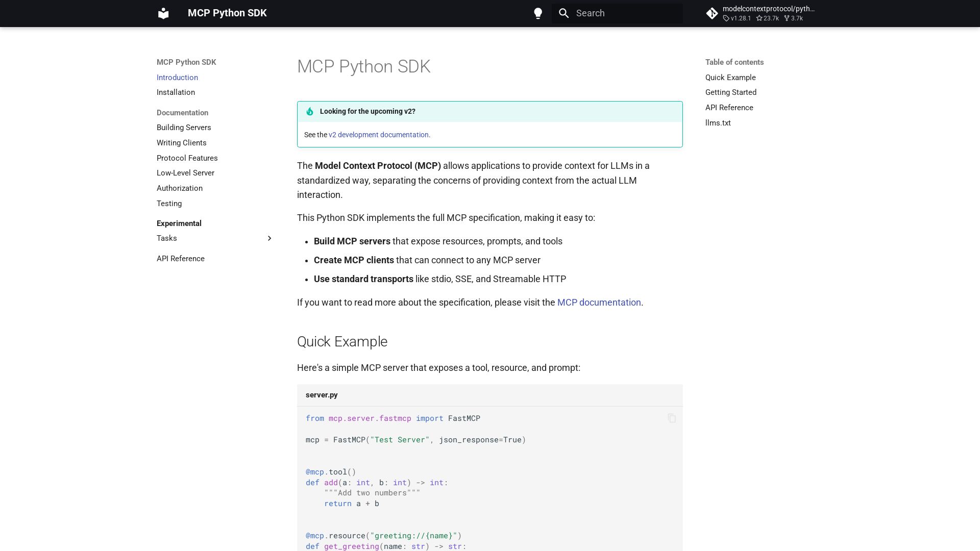980x551 pixels.
Task: Click the Quick Example heading
Action: click(342, 342)
